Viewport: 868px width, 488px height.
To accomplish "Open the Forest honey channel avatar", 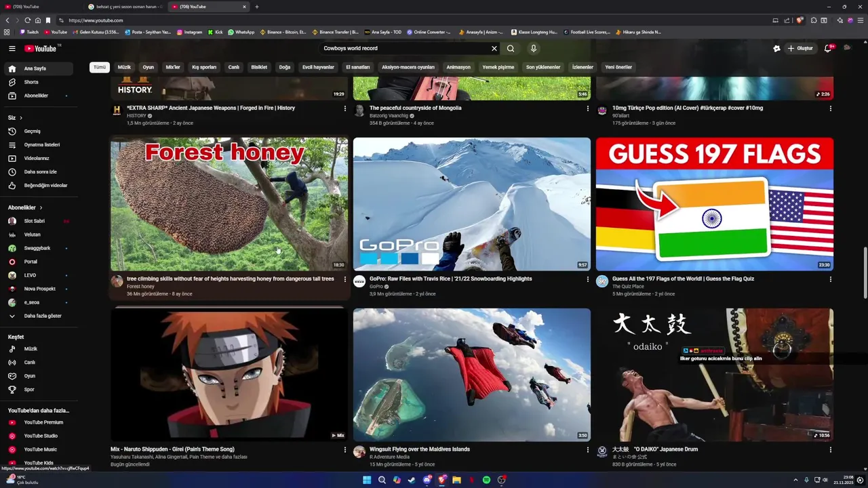I will click(117, 281).
